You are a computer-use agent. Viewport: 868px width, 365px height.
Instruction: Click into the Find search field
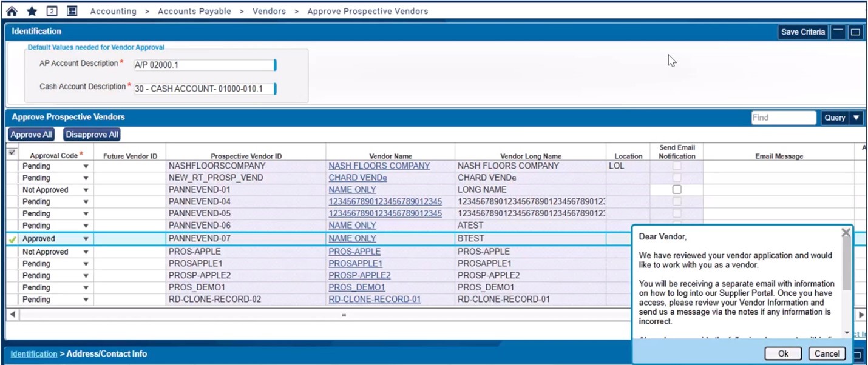tap(783, 118)
